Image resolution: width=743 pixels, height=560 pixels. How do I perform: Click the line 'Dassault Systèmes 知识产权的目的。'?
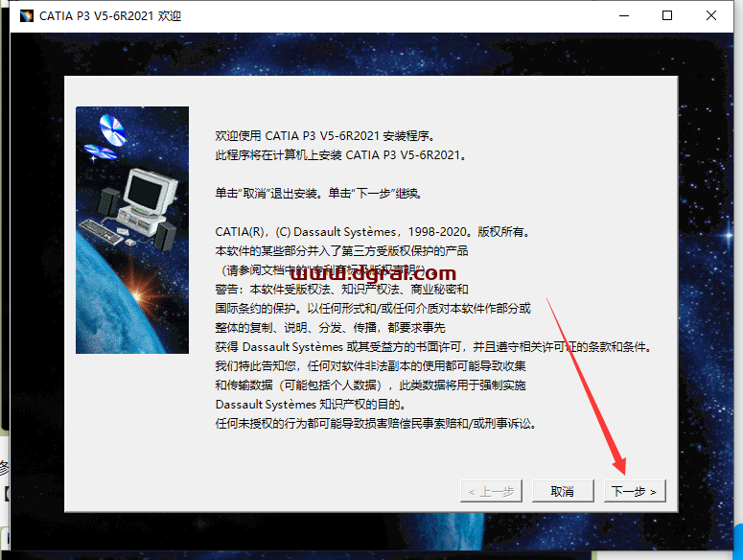click(x=311, y=404)
